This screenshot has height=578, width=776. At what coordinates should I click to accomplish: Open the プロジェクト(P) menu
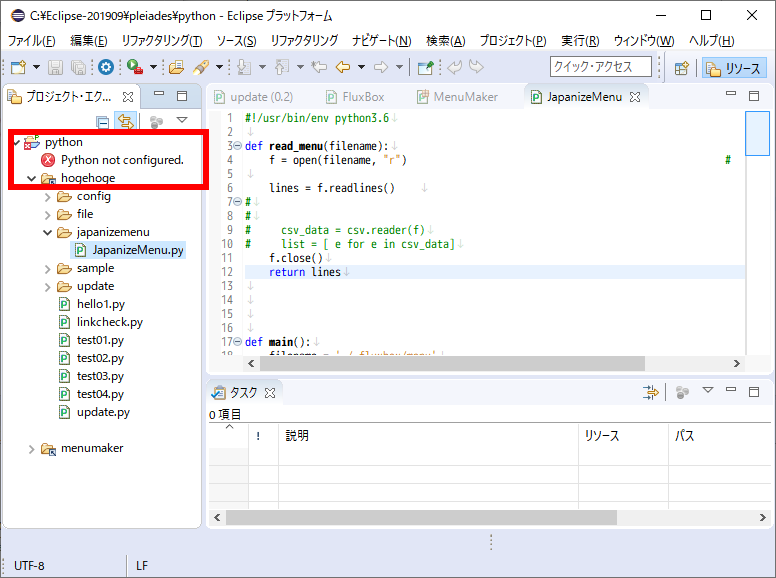[x=513, y=41]
